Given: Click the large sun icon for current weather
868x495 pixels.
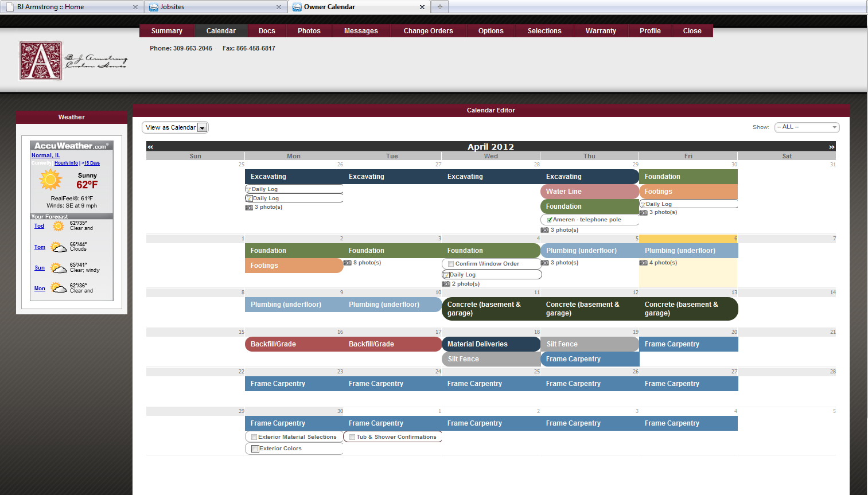Looking at the screenshot, I should pos(50,180).
